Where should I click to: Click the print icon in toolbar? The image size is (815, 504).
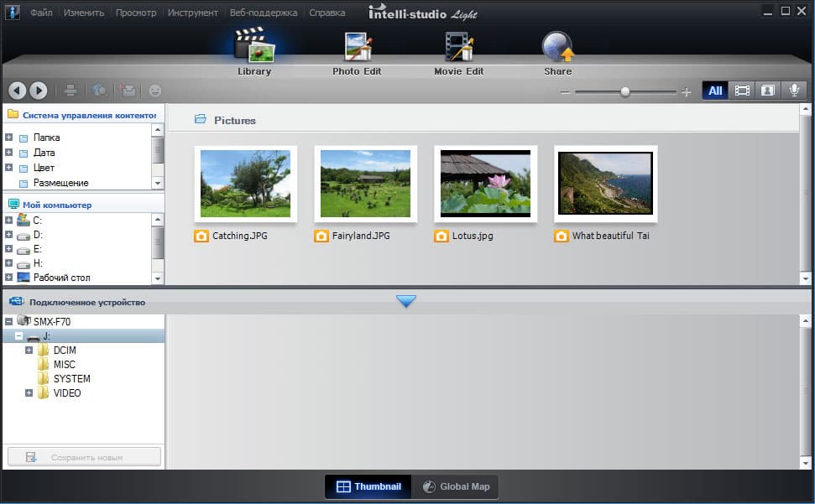71,91
